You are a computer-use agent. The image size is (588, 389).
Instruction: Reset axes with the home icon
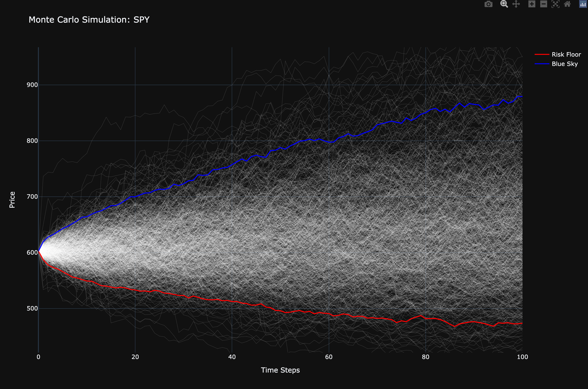click(567, 4)
